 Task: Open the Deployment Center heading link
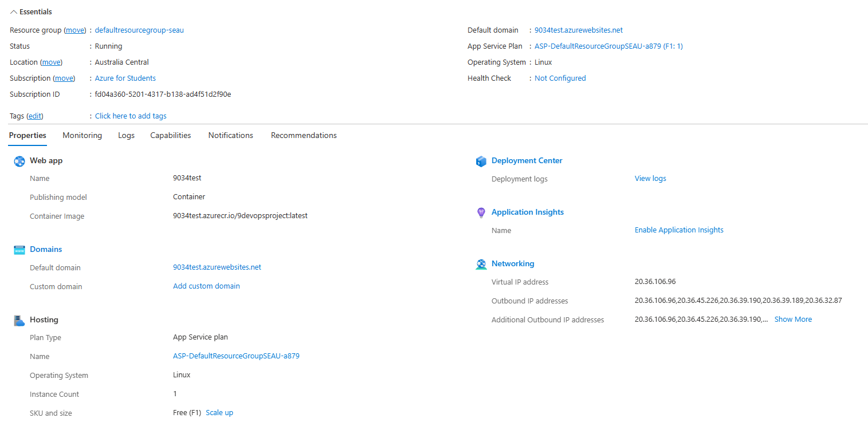click(527, 161)
